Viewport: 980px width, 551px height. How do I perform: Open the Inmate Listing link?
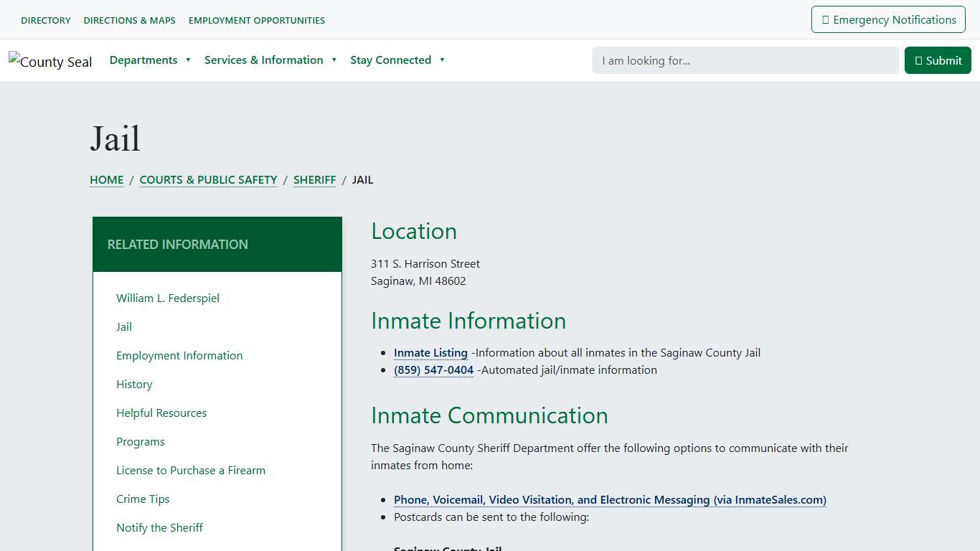point(430,352)
